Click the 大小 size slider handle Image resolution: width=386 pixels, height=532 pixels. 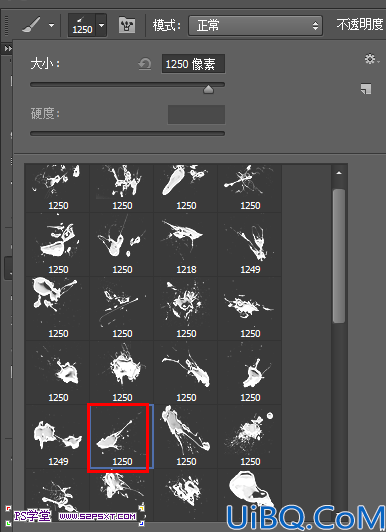point(208,89)
